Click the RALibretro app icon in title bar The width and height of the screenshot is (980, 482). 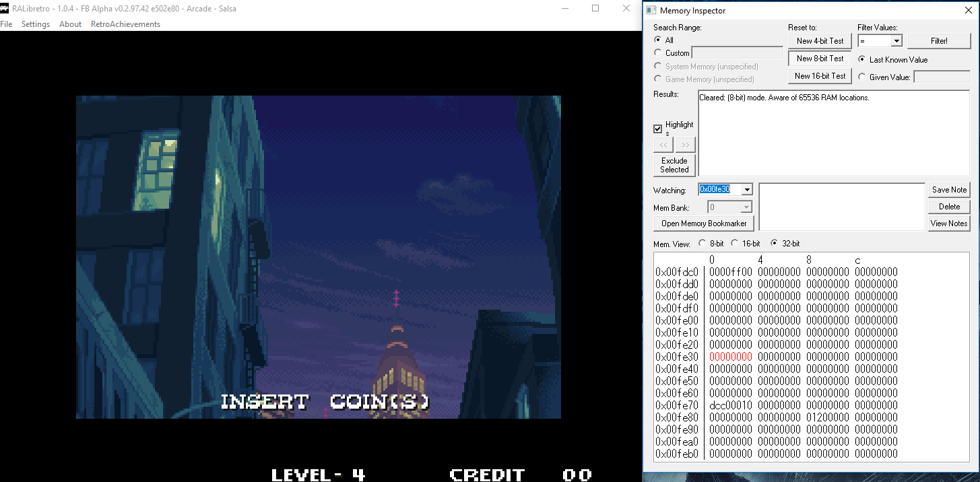click(5, 9)
